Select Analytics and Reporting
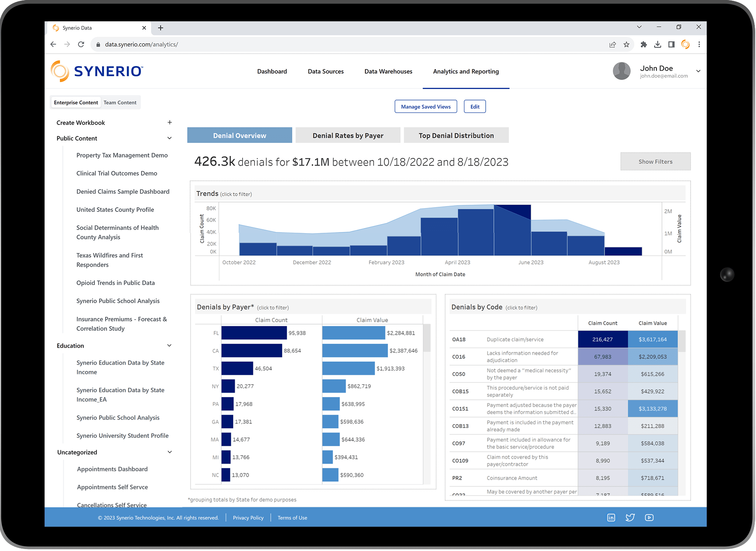This screenshot has height=551, width=756. [466, 71]
